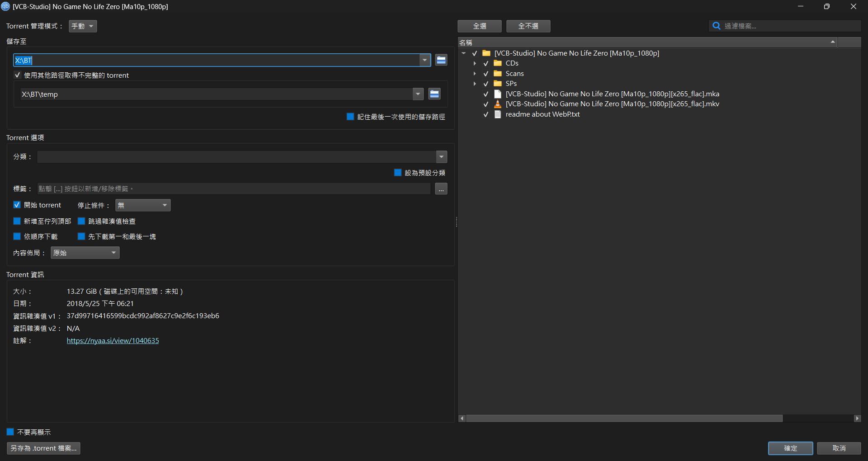Uncheck the readme about WebP.txt checkbox
This screenshot has height=461, width=868.
[x=486, y=114]
